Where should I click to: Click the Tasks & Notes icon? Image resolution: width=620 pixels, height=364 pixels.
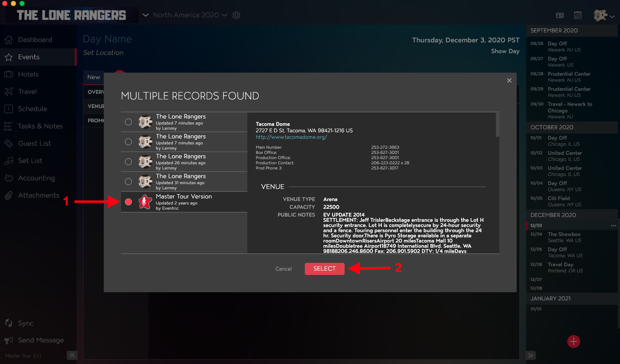(9, 126)
